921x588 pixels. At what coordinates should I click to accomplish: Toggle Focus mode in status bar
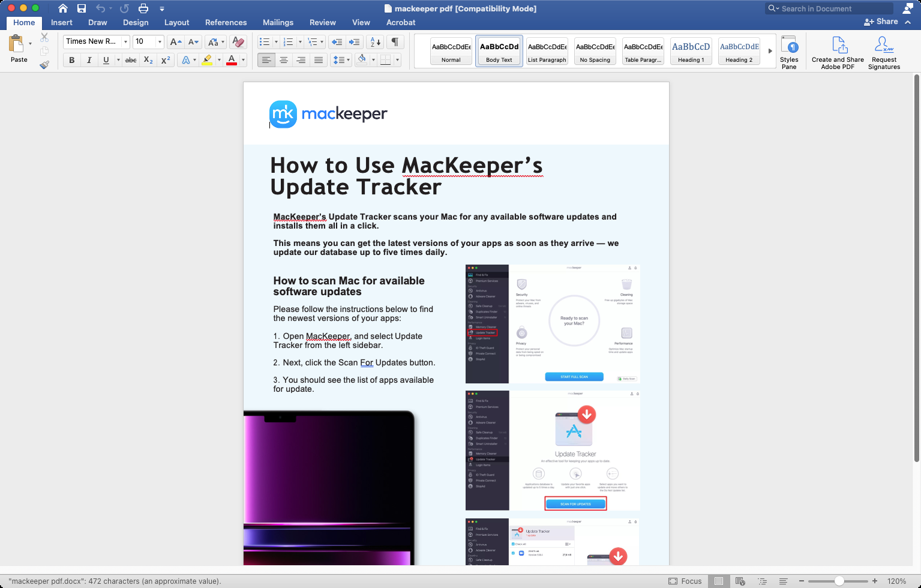click(685, 581)
